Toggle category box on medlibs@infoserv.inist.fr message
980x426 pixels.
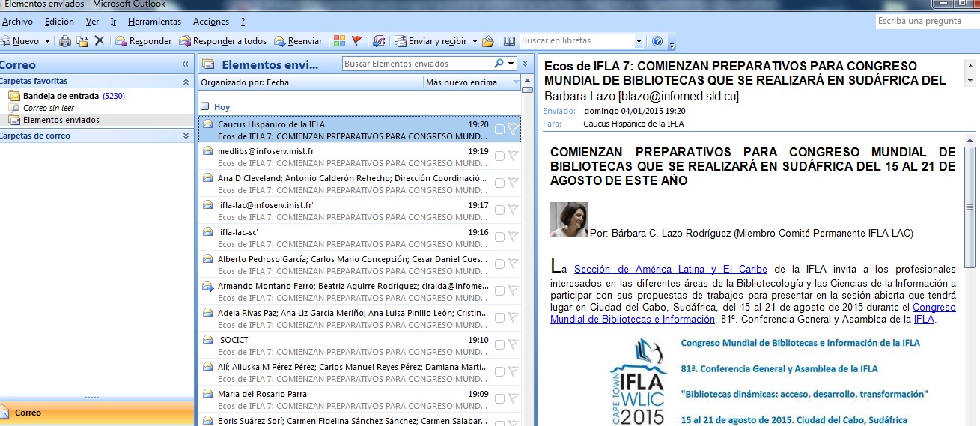[499, 156]
